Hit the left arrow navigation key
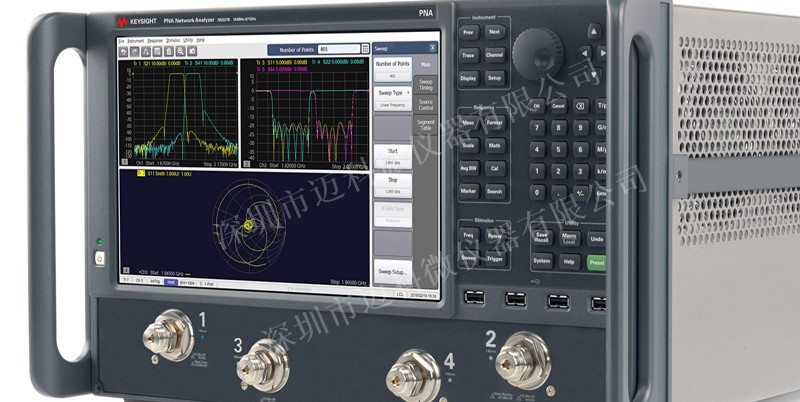 pos(585,52)
